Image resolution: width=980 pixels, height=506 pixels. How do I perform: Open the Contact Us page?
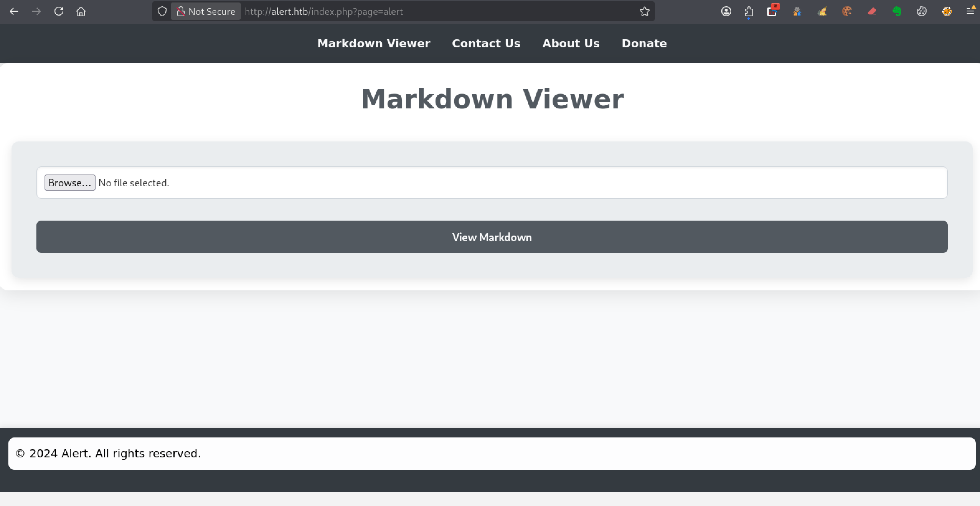pos(486,43)
